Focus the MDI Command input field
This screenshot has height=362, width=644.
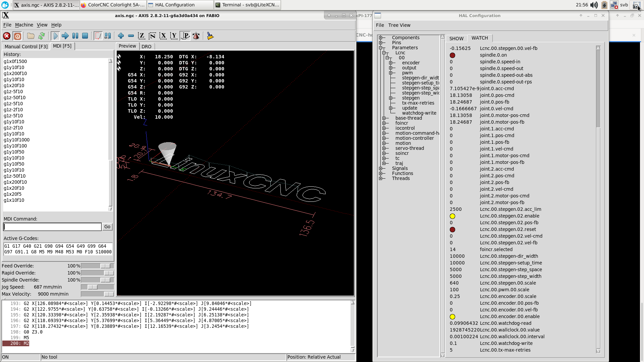click(x=52, y=227)
